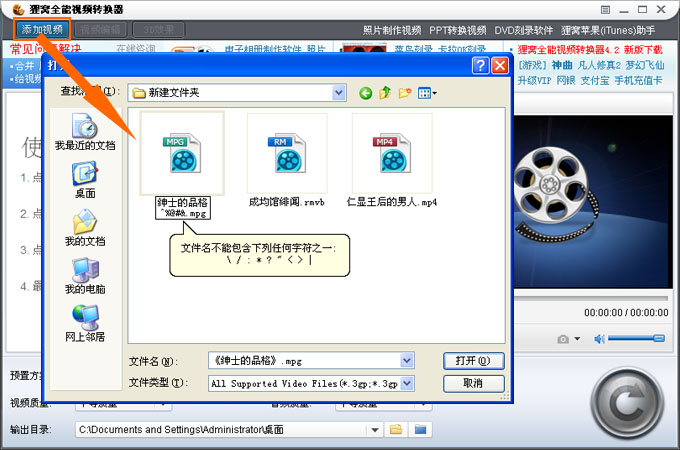Click the 手机充值卡 link
The image size is (680, 450).
(638, 81)
